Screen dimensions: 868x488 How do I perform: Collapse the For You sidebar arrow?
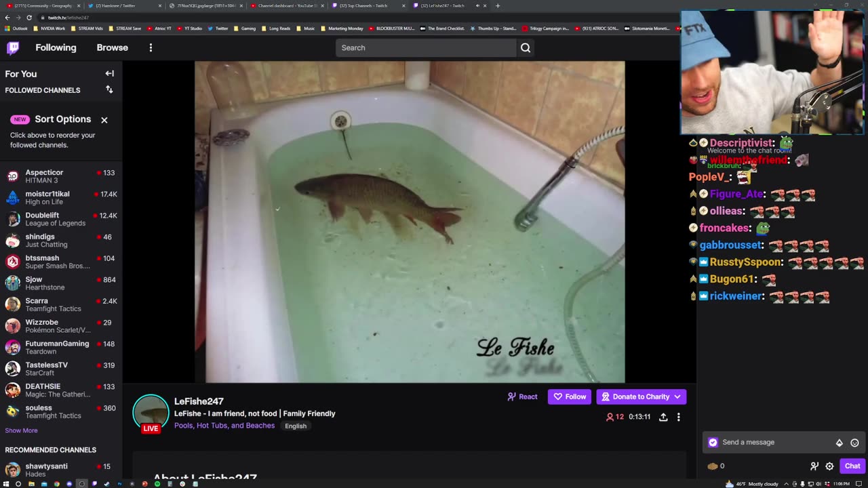coord(109,73)
